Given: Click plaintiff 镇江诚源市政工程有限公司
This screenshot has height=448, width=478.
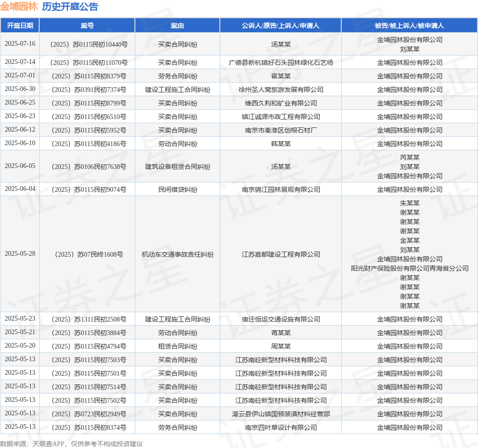Looking at the screenshot, I should pyautogui.click(x=281, y=117).
